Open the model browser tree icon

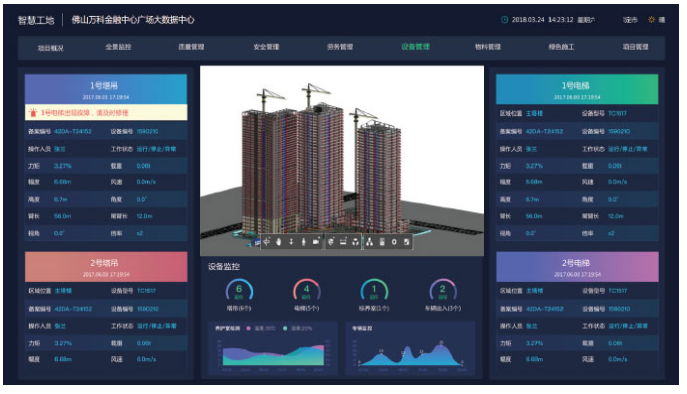pos(369,242)
